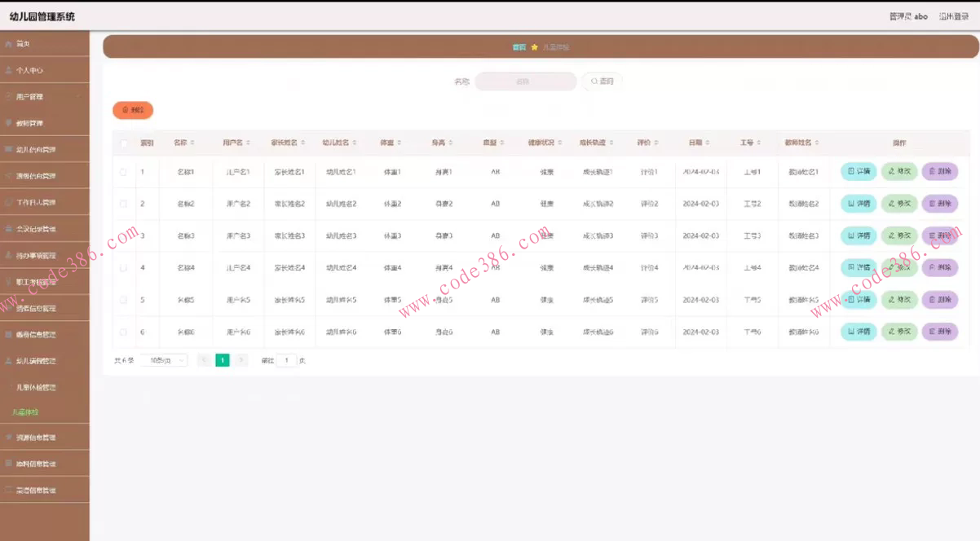
Task: Click 详情 button for row 2
Action: click(x=859, y=204)
